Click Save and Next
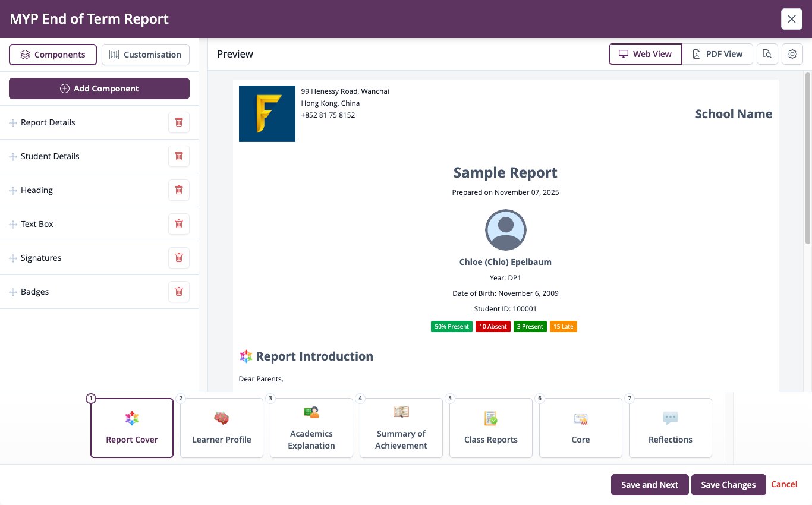This screenshot has width=812, height=505. click(650, 485)
